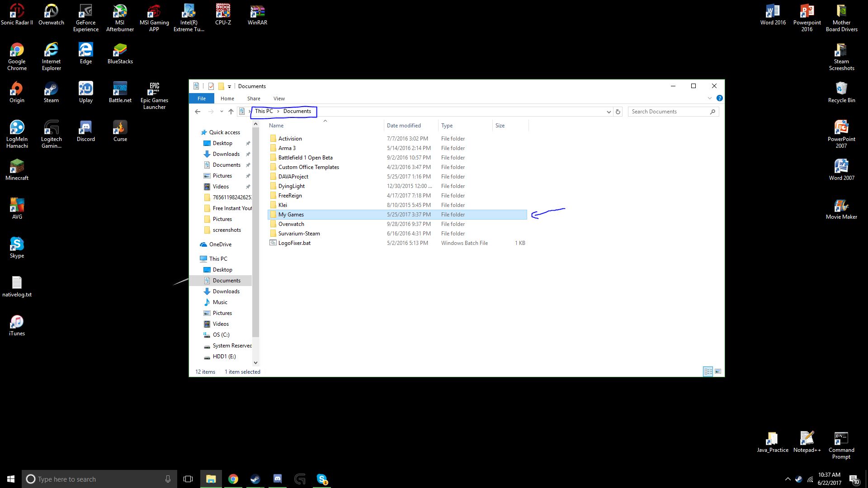Toggle details view layout button
Screen dimensions: 868x488
click(708, 371)
